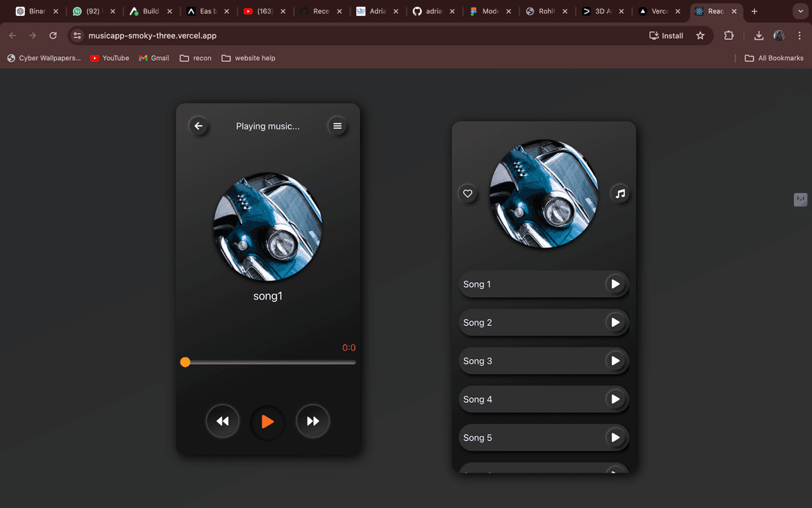Toggle the heart favorite icon

468,194
